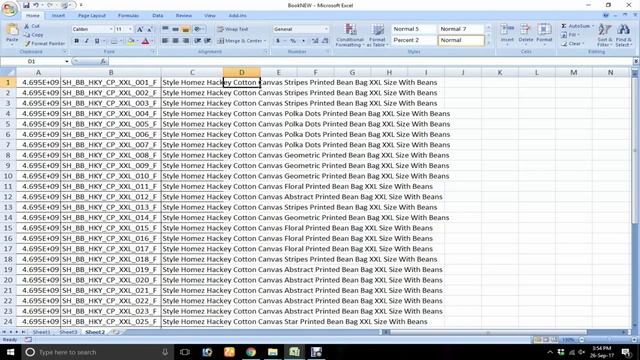Align text left in cell

[165, 41]
